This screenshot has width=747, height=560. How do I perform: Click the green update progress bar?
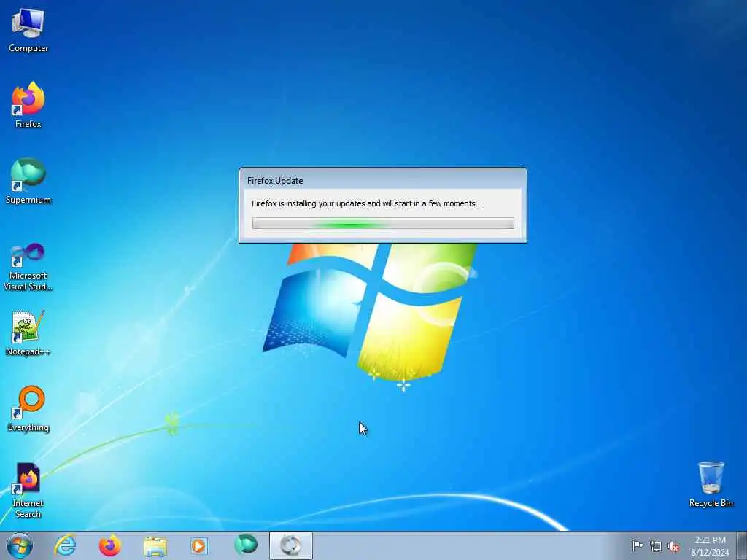tap(383, 223)
